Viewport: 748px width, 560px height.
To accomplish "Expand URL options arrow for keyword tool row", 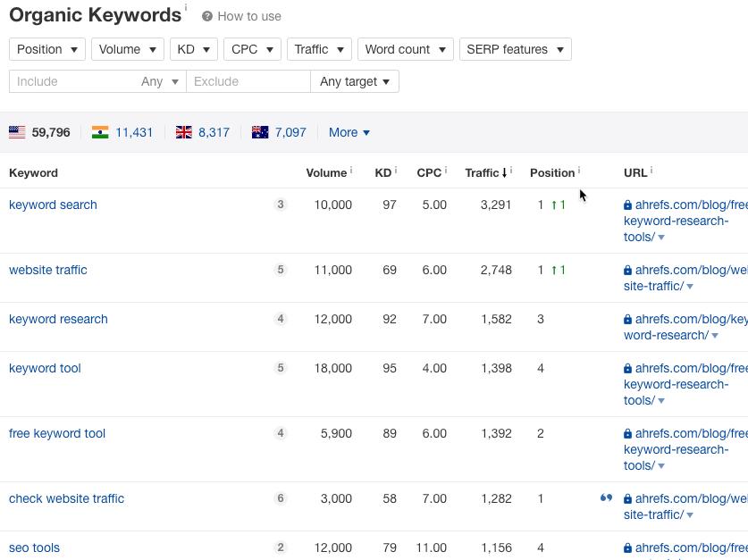I will (x=661, y=401).
